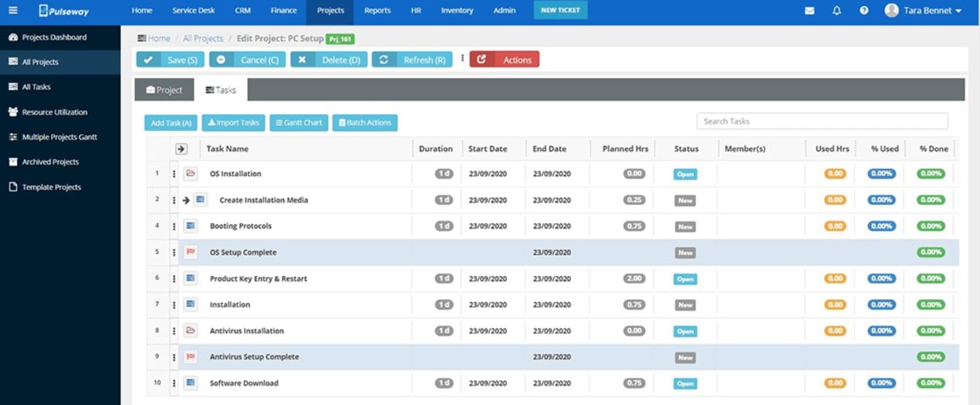
Task: Switch to the Project tab
Action: (165, 90)
